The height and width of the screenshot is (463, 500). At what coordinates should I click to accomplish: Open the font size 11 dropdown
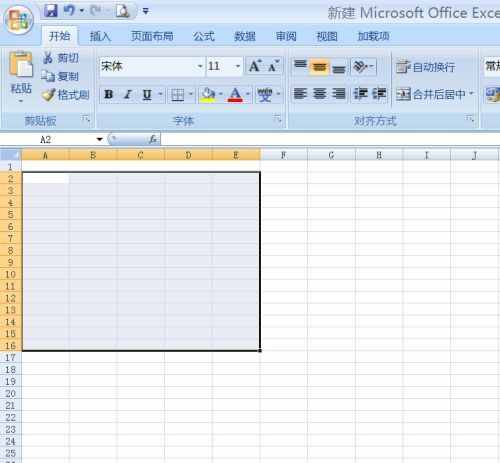[x=238, y=66]
